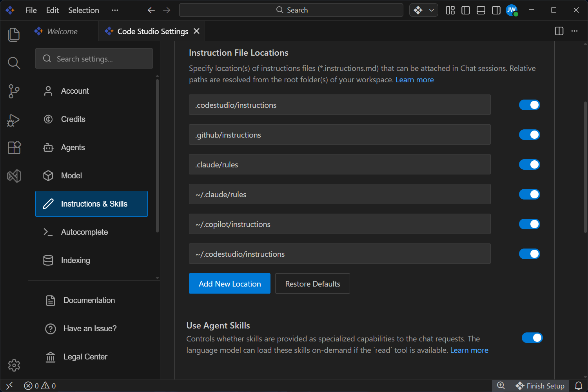This screenshot has width=588, height=392.
Task: Open Run and Debug view
Action: click(14, 120)
